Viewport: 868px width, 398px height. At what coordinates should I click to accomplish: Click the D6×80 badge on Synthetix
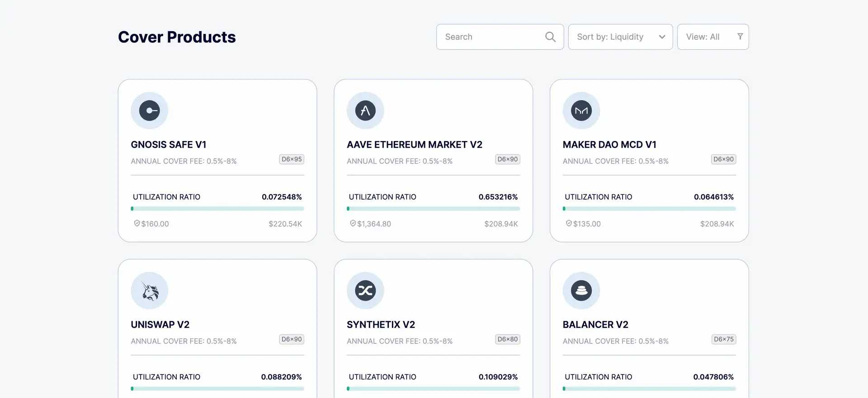pyautogui.click(x=507, y=339)
